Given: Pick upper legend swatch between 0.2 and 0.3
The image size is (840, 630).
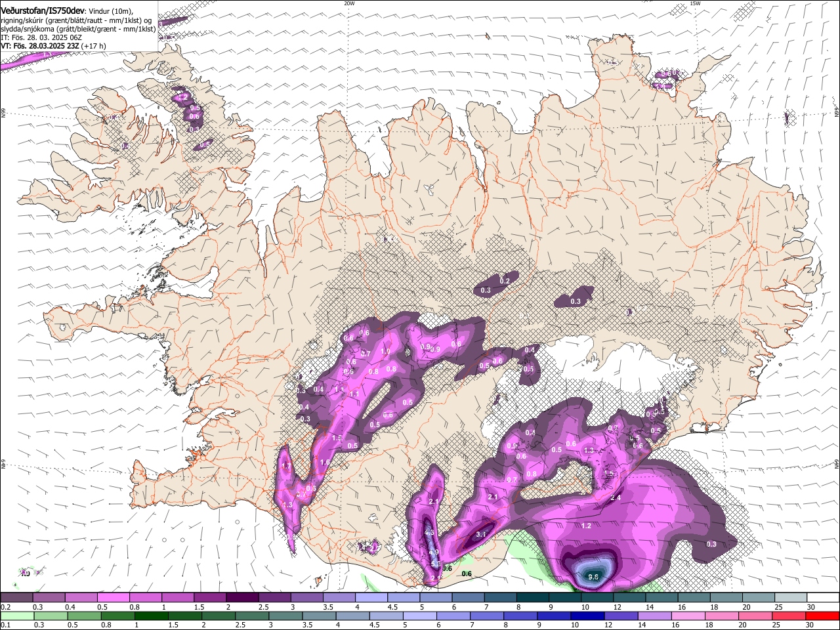Looking at the screenshot, I should click(x=16, y=598).
